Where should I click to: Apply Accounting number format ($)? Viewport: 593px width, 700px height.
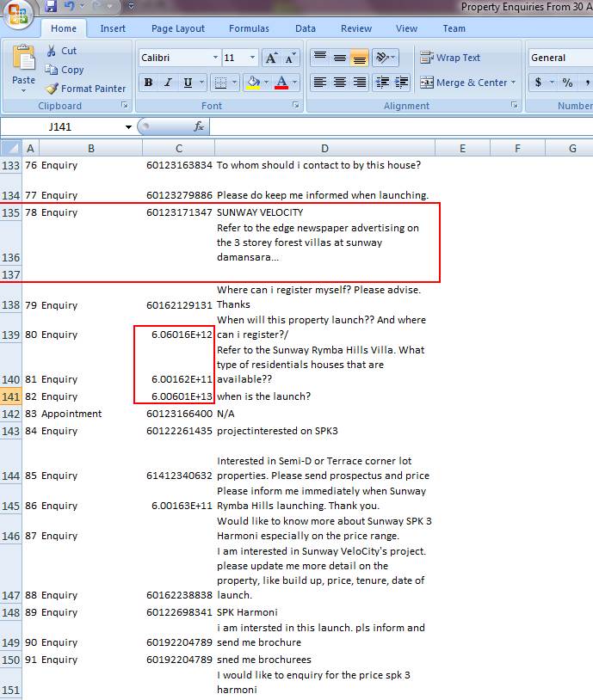tap(539, 83)
